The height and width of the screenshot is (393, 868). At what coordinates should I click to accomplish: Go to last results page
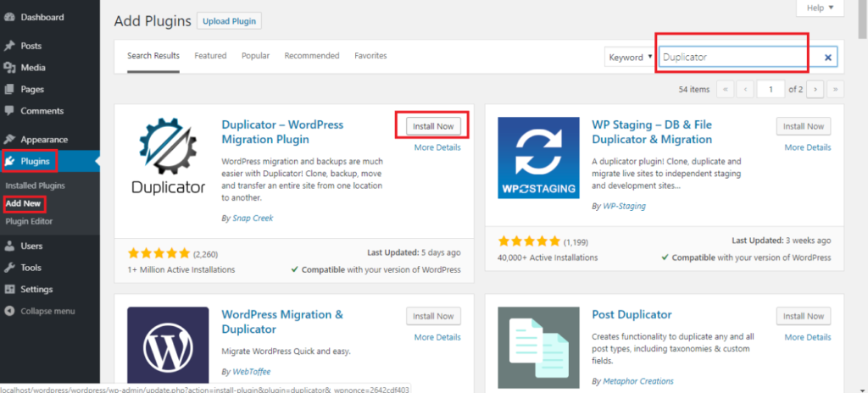pyautogui.click(x=835, y=89)
